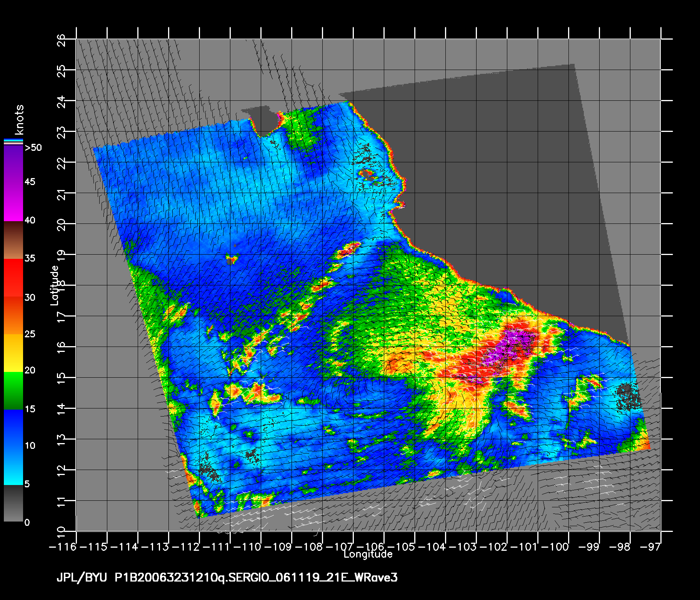Click the longitude tick label '-113'
The image size is (700, 600).
click(x=156, y=547)
